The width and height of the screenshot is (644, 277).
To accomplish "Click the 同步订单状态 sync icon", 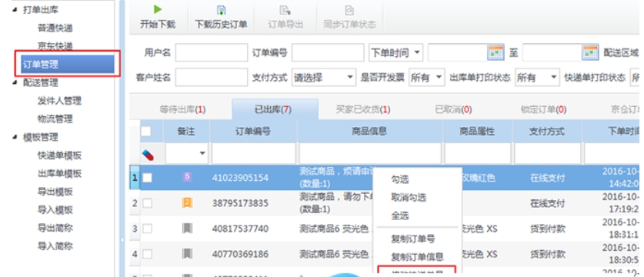I will click(349, 10).
